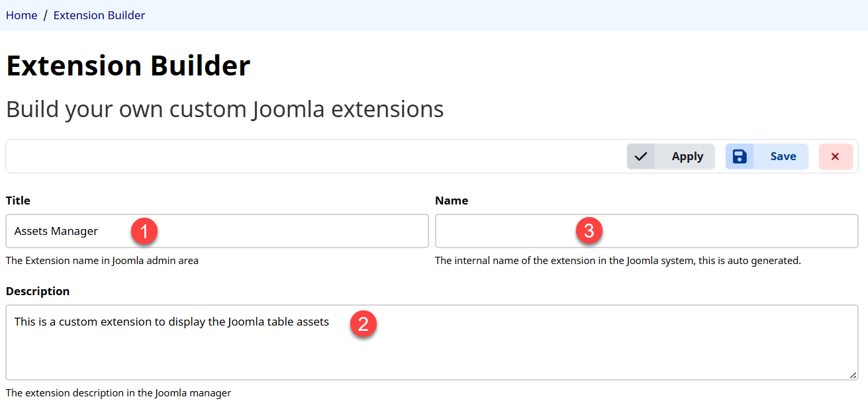Open the Extension Builder breadcrumb link
The image size is (868, 403).
[99, 15]
